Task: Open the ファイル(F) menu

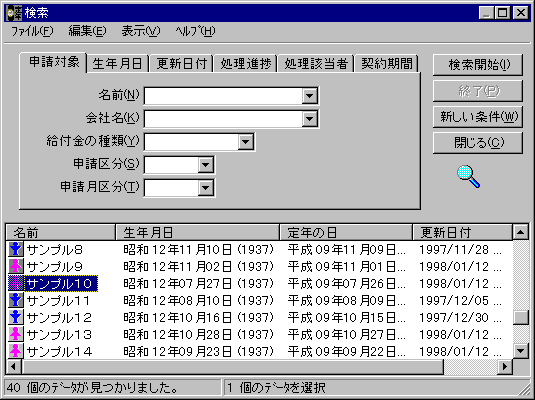Action: coord(32,31)
